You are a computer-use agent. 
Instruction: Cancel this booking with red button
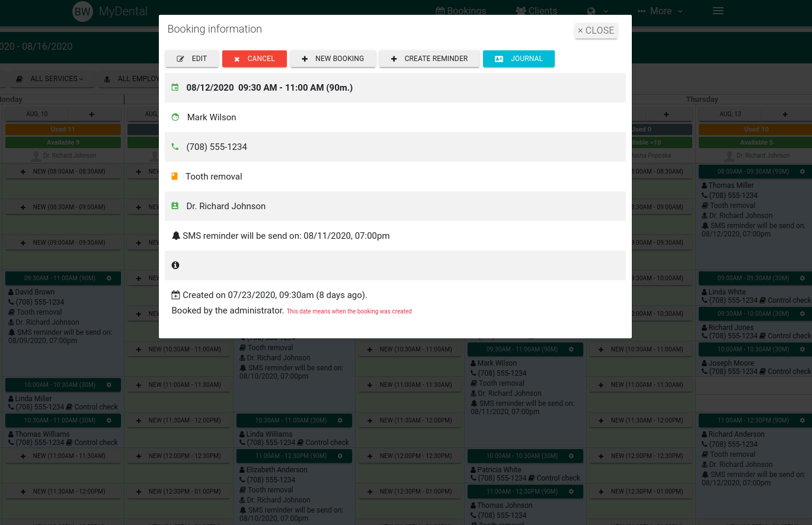click(254, 59)
